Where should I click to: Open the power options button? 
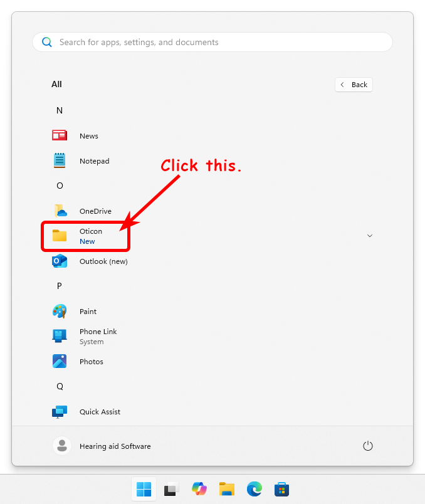[x=368, y=446]
